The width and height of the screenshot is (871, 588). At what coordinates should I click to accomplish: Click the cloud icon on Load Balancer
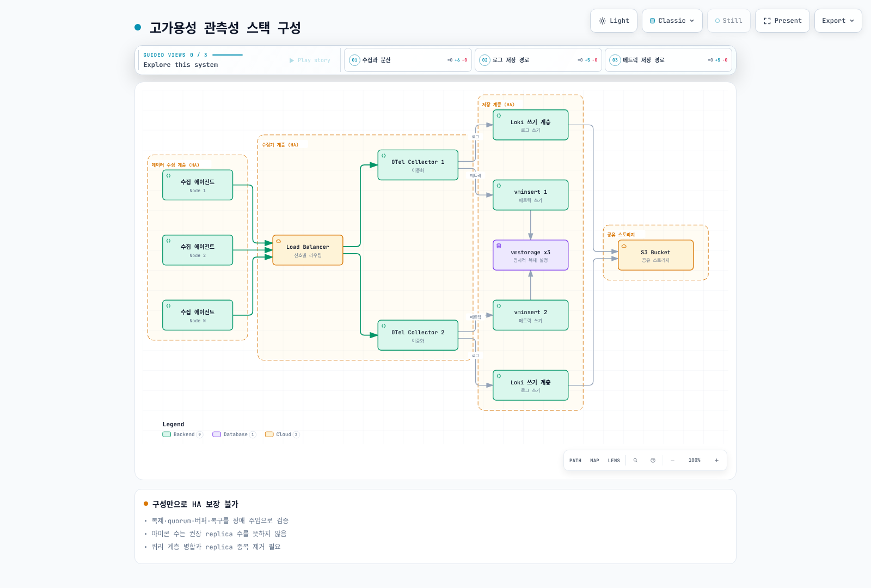point(278,241)
